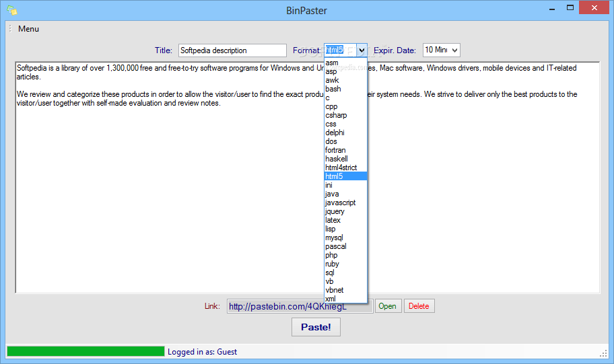Image resolution: width=614 pixels, height=364 pixels.
Task: Select lisp format option
Action: 345,229
